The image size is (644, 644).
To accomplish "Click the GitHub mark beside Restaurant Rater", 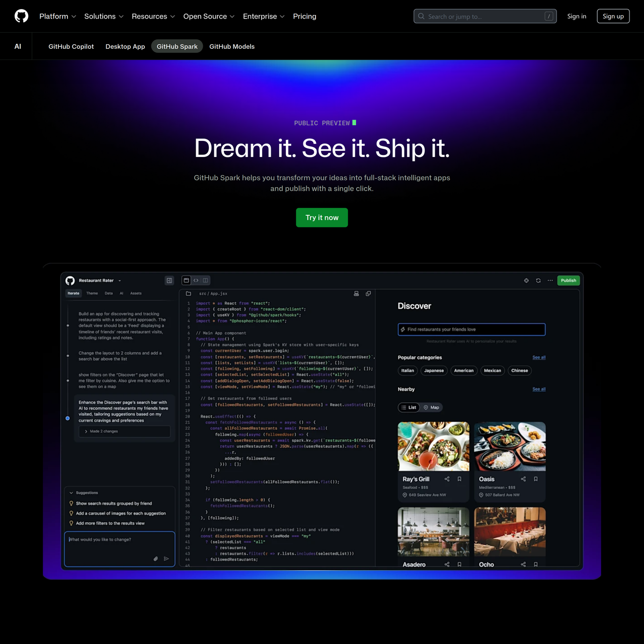I will click(70, 281).
